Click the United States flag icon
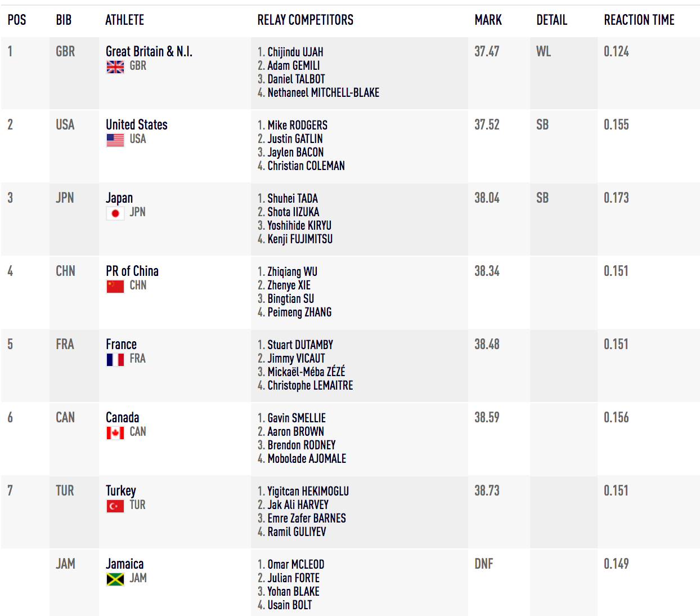The height and width of the screenshot is (616, 700). tap(115, 140)
